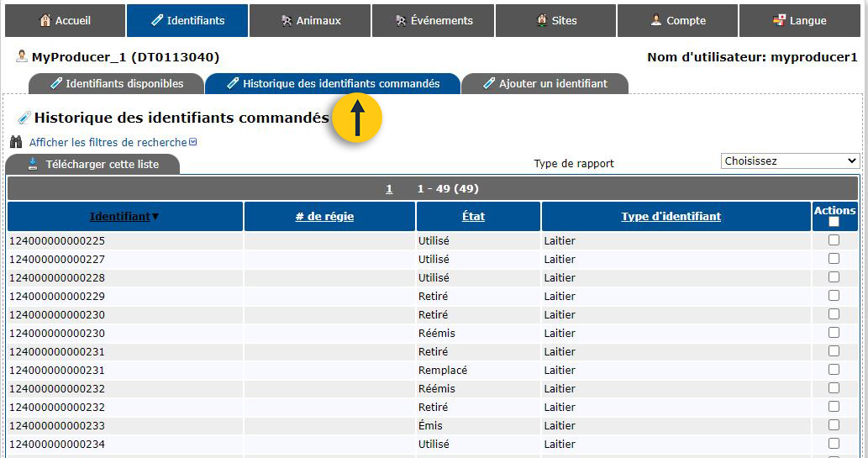Open the Événements menu
The height and width of the screenshot is (458, 868).
(x=433, y=20)
